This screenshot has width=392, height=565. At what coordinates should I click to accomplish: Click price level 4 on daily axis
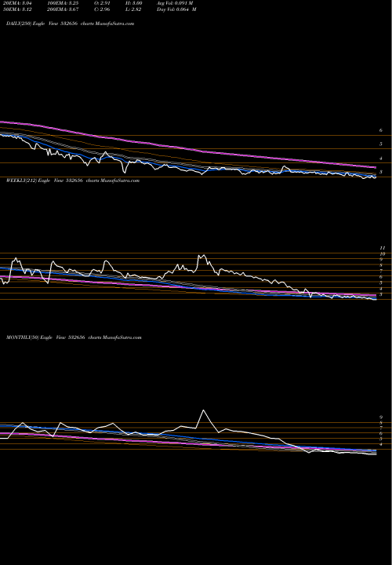tap(381, 159)
